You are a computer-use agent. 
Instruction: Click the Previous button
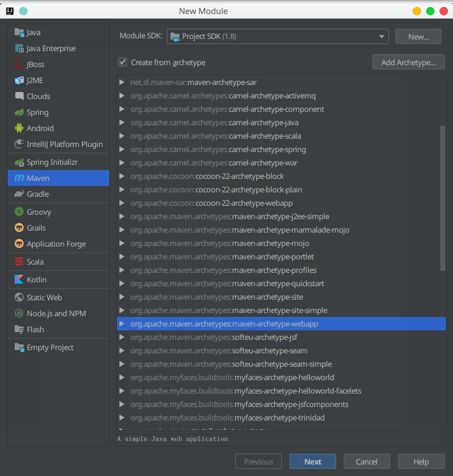(x=258, y=461)
